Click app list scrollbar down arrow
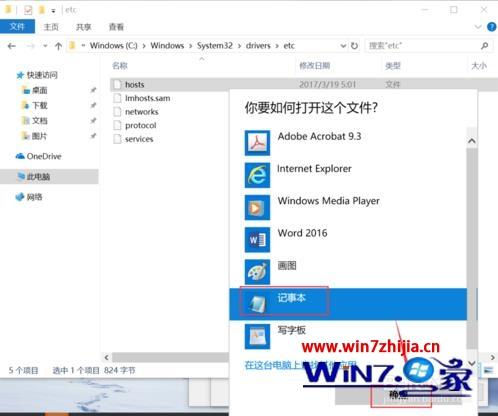The width and height of the screenshot is (498, 416). coord(472,363)
